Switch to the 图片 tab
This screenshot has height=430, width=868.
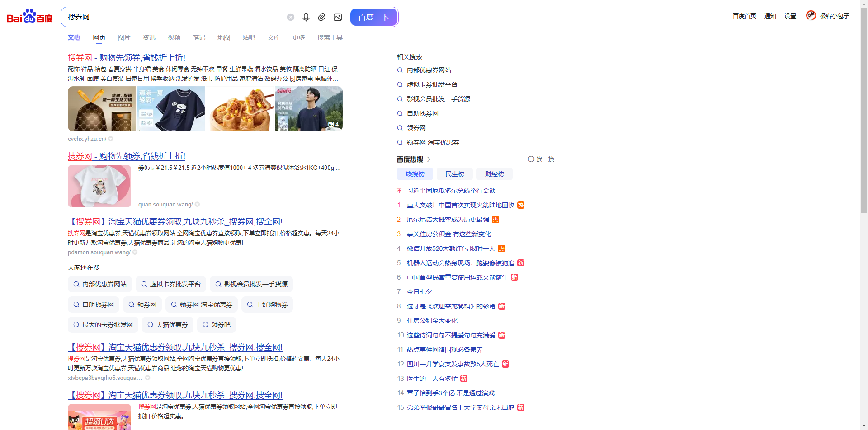pyautogui.click(x=124, y=37)
